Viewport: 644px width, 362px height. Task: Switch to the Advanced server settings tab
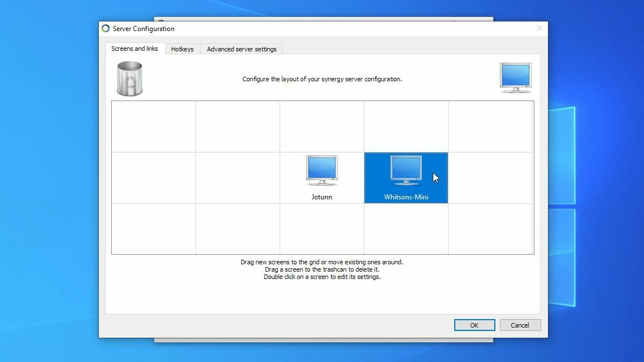click(241, 49)
